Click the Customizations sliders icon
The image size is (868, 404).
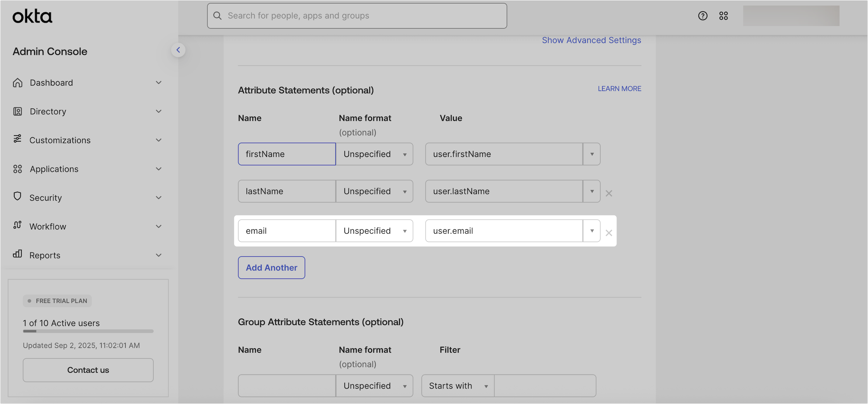[17, 139]
